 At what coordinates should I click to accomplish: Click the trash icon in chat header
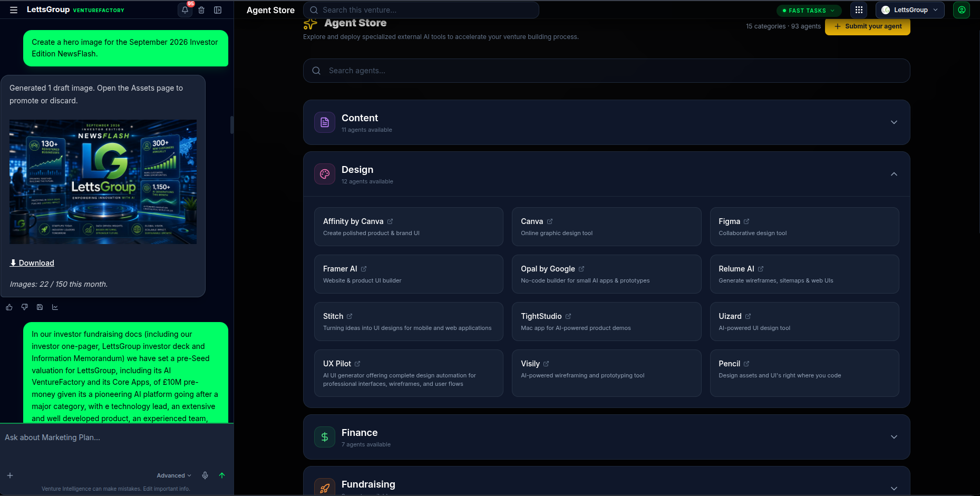click(x=201, y=10)
